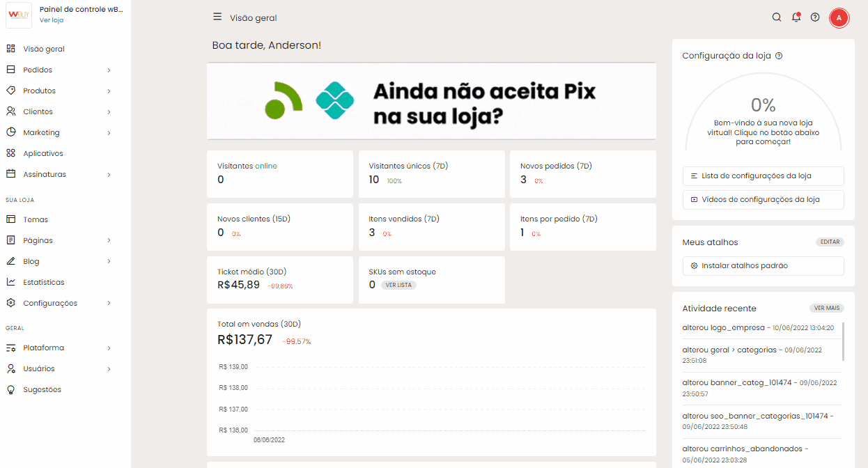Click the Pix promotional banner
This screenshot has width=868, height=468.
click(431, 102)
